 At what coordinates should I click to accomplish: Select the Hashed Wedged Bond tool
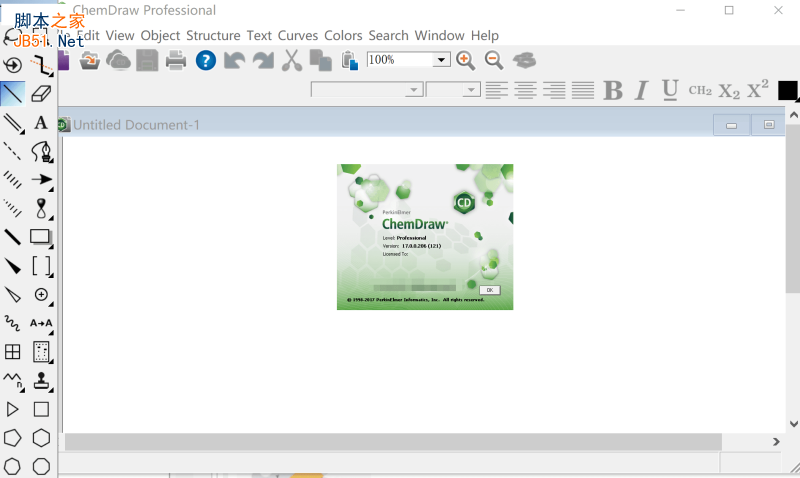(12, 208)
